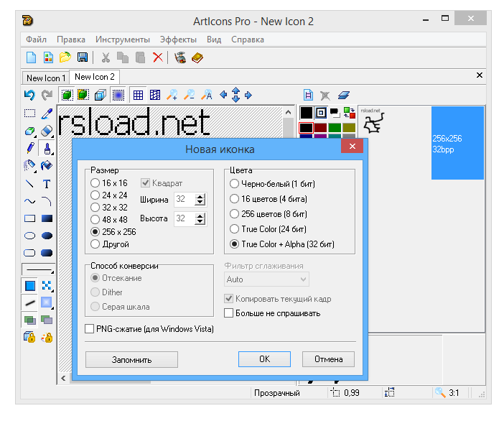Choose True Color (24 бит) option
This screenshot has height=421, width=504.
click(x=268, y=229)
